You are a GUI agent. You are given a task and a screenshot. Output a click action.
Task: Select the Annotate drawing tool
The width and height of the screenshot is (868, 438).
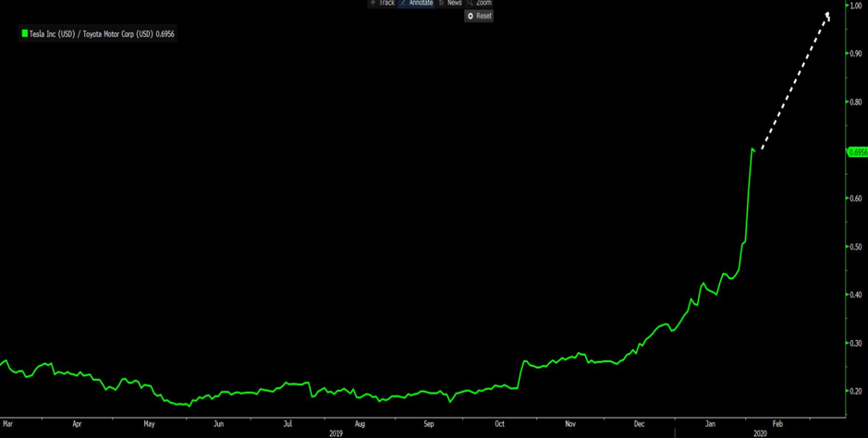(x=416, y=3)
